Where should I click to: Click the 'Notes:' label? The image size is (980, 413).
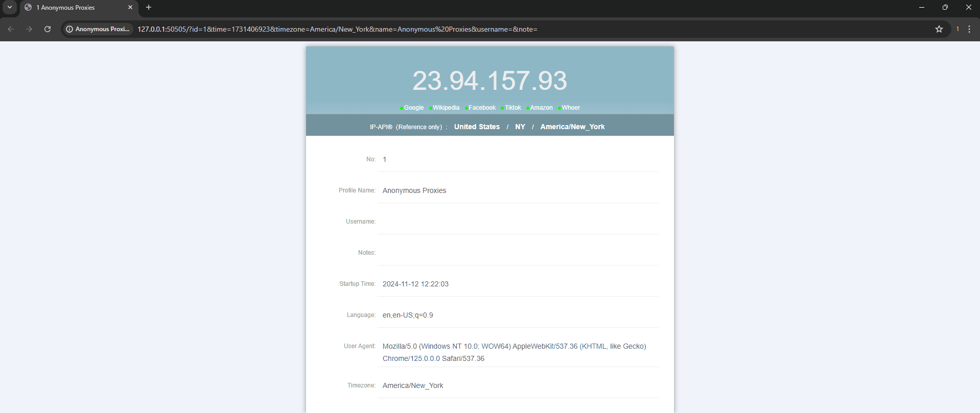coord(367,253)
